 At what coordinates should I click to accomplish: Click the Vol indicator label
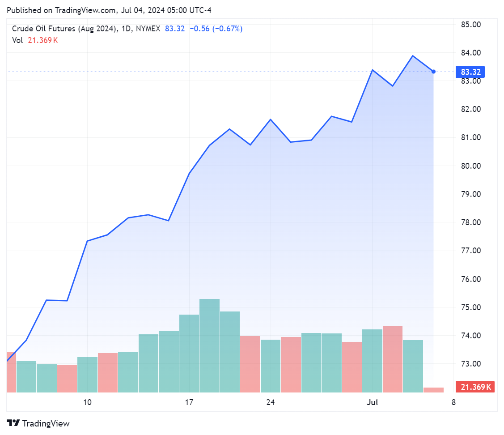coord(17,40)
